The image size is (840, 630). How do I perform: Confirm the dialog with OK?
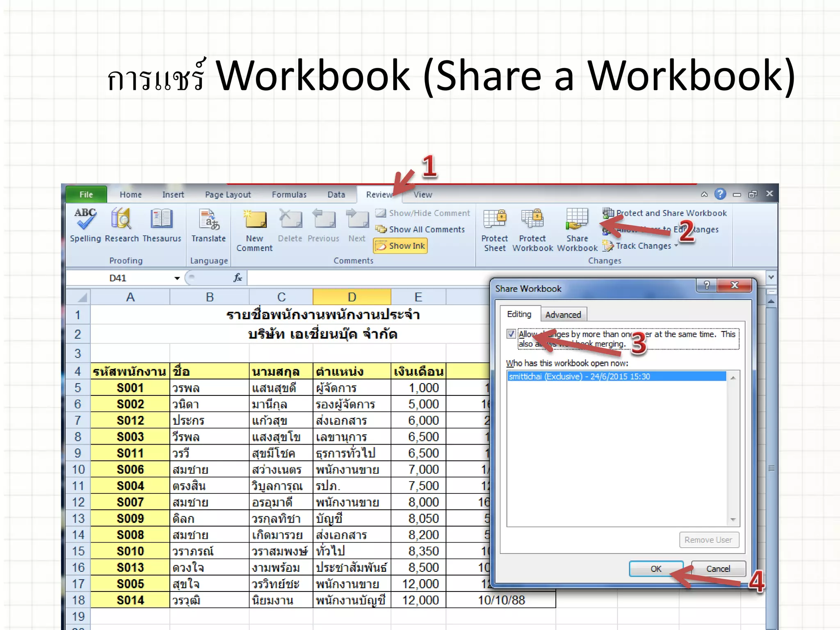tap(656, 568)
